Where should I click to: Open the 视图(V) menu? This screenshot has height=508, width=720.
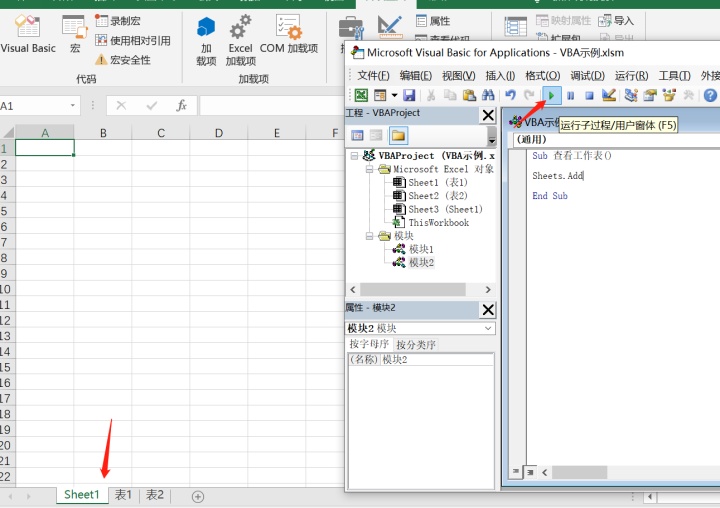(x=458, y=75)
